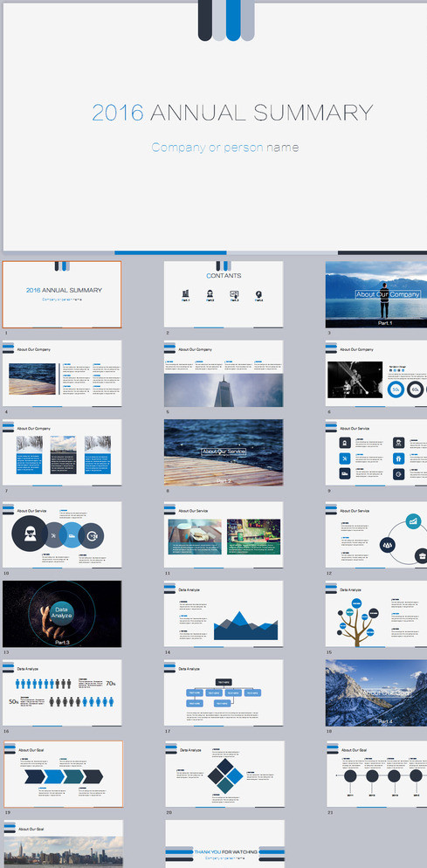Open slide 2 Contants thumbnail
Viewport: 427px width, 868px height.
224,294
